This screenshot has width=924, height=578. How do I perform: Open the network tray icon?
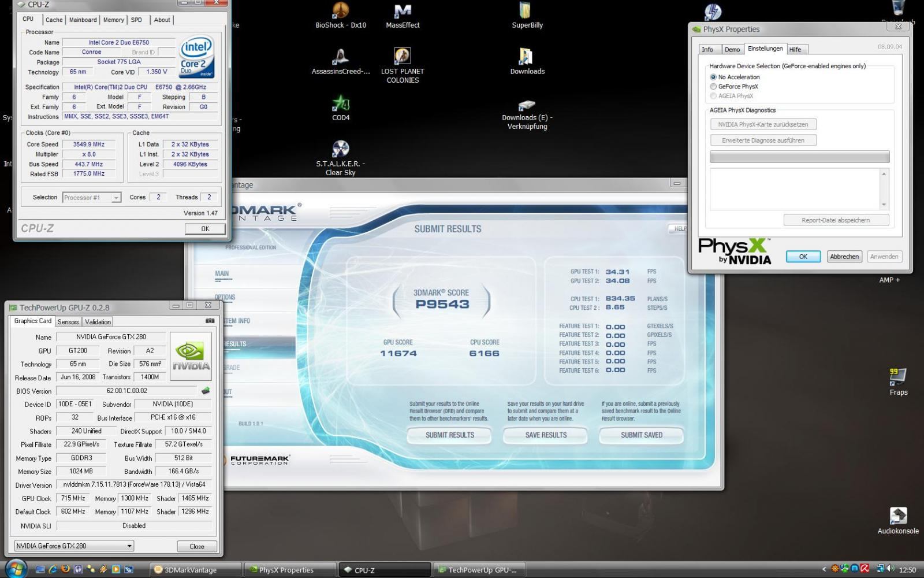point(880,569)
